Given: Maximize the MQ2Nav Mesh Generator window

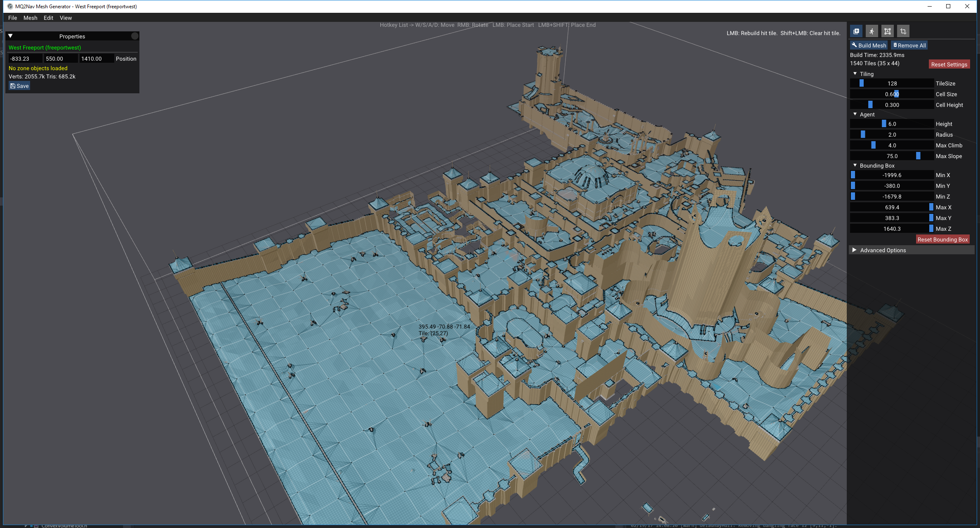Looking at the screenshot, I should click(948, 6).
